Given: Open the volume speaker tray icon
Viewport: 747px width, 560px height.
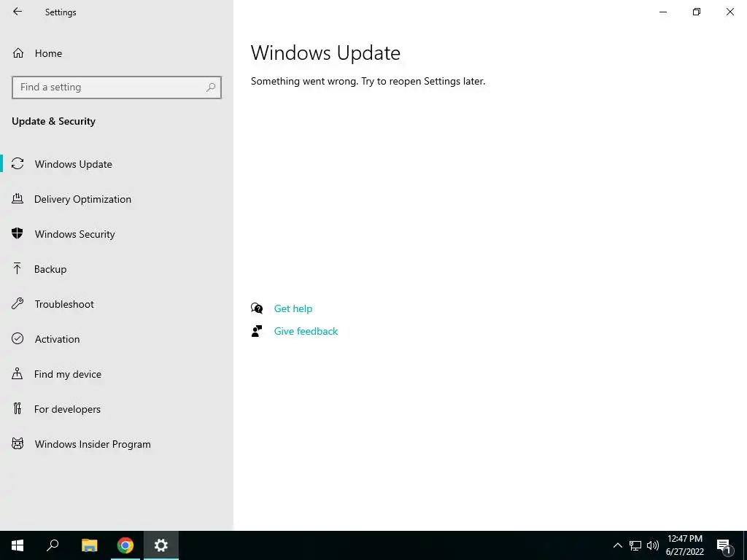Looking at the screenshot, I should point(653,545).
